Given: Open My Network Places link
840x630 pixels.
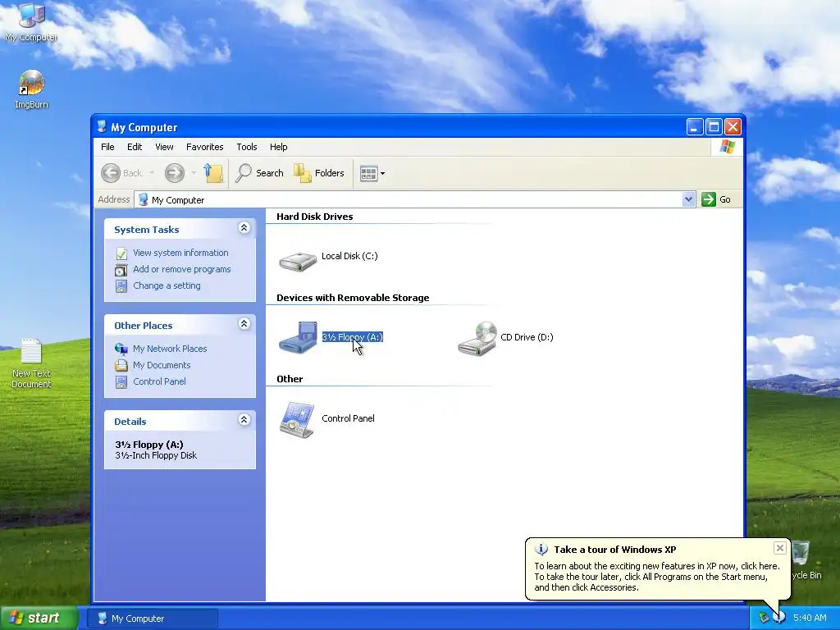Looking at the screenshot, I should (x=170, y=349).
